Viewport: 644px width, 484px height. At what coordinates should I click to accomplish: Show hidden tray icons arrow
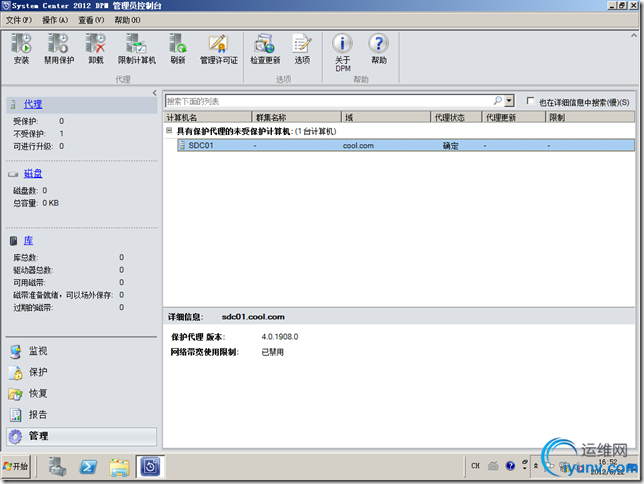pos(536,466)
